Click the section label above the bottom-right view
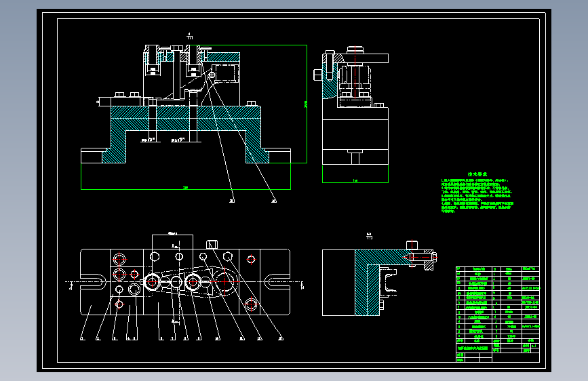 370,236
